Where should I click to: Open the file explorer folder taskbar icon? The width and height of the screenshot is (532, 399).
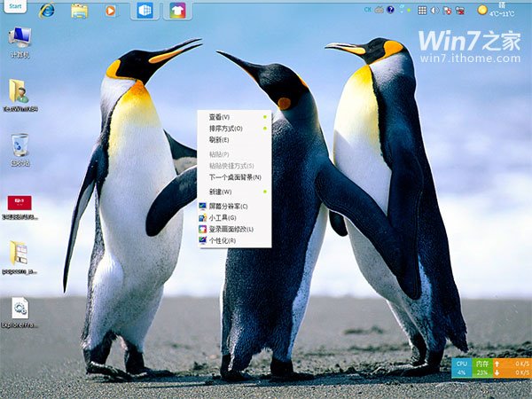point(80,11)
